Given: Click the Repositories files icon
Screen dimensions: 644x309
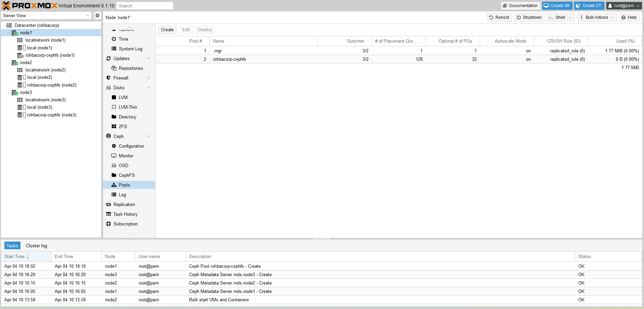Looking at the screenshot, I should coord(114,68).
